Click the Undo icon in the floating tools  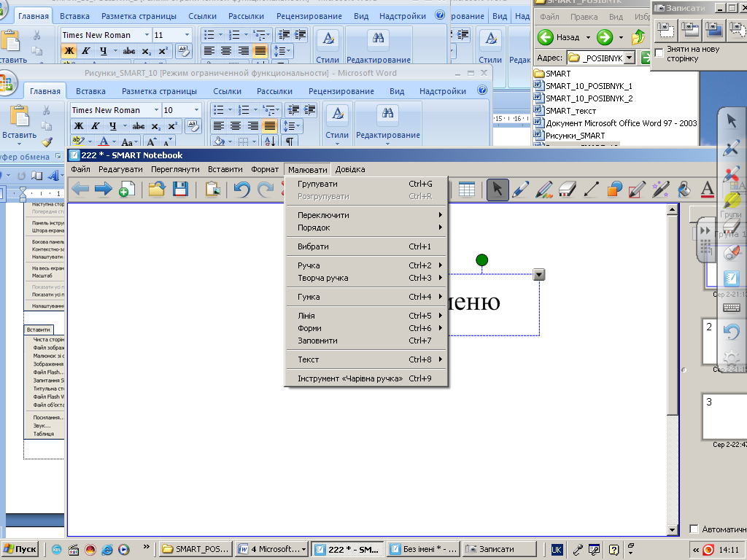pyautogui.click(x=731, y=332)
